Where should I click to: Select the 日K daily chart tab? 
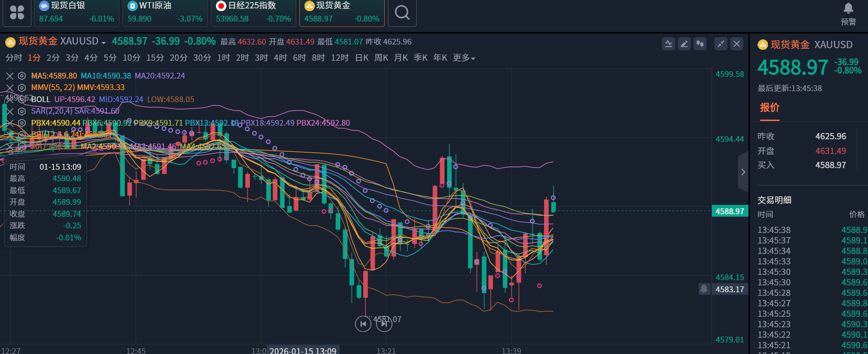point(362,58)
